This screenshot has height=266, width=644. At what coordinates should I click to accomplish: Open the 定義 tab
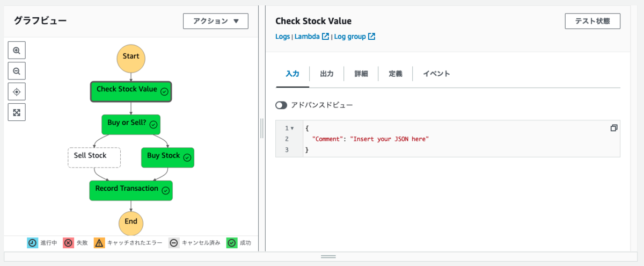pyautogui.click(x=396, y=74)
